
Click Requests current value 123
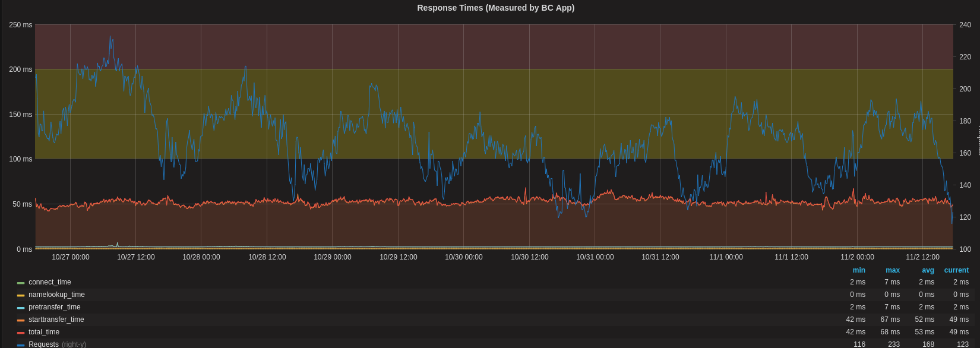963,344
